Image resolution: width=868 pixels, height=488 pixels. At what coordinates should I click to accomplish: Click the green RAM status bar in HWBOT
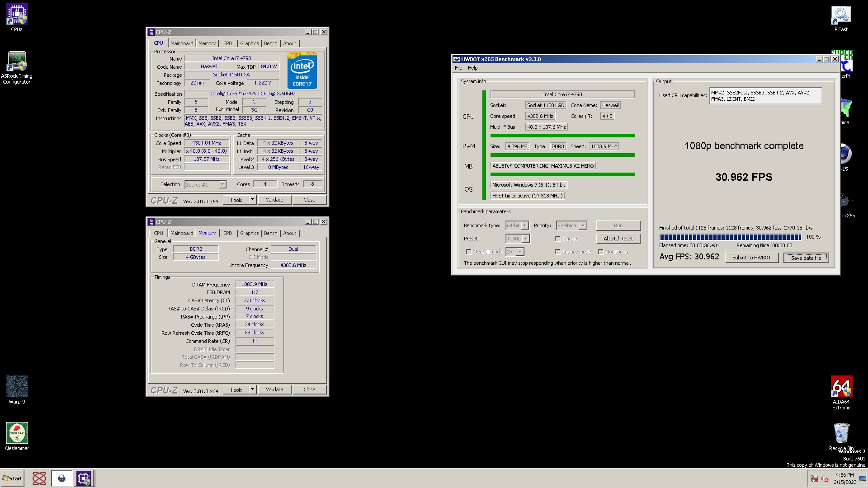[562, 155]
